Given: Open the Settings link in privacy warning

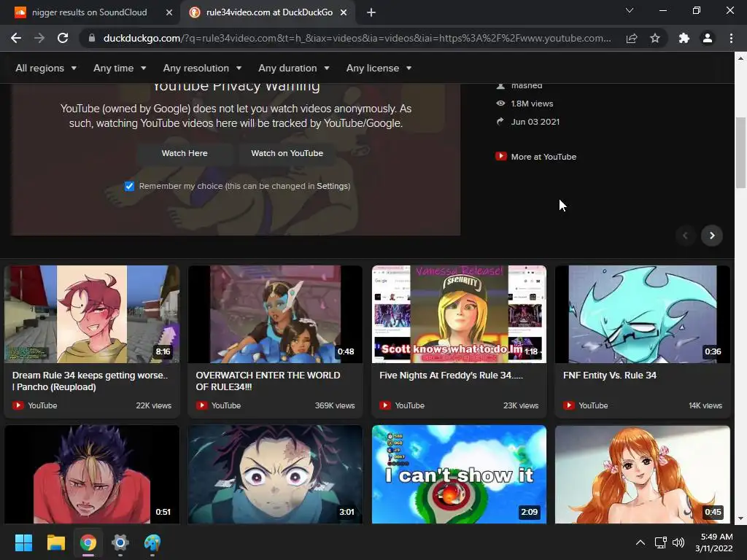Looking at the screenshot, I should [333, 186].
